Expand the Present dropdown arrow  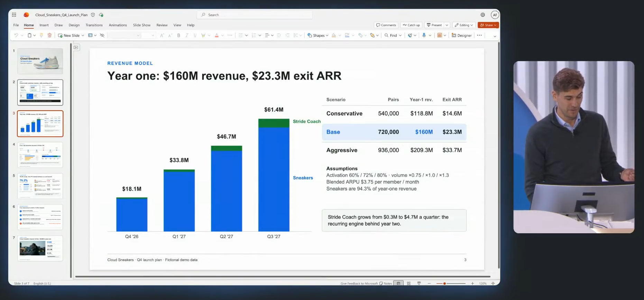[447, 25]
